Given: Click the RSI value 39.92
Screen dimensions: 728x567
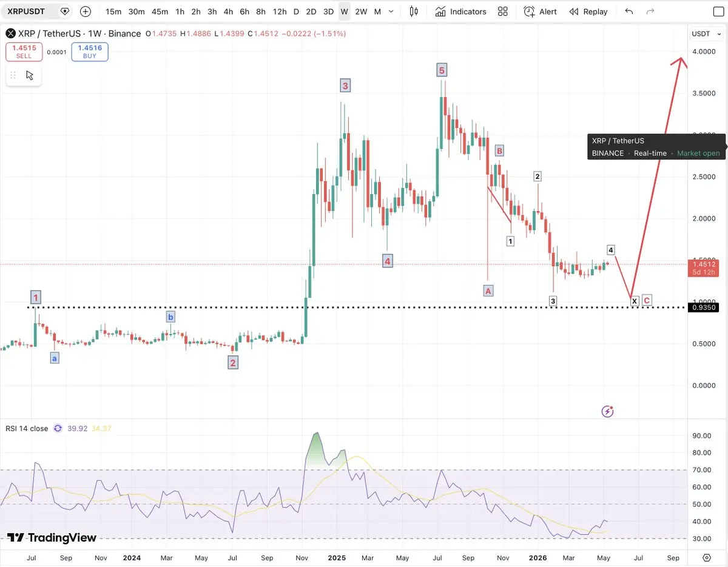Looking at the screenshot, I should point(78,428).
